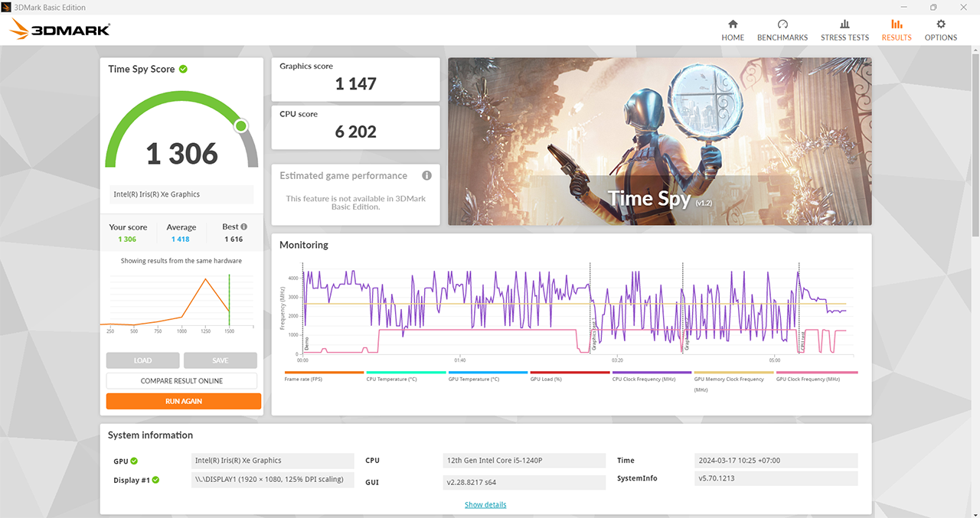
Task: Toggle the GPU Load (%) legend entry
Action: [570, 376]
